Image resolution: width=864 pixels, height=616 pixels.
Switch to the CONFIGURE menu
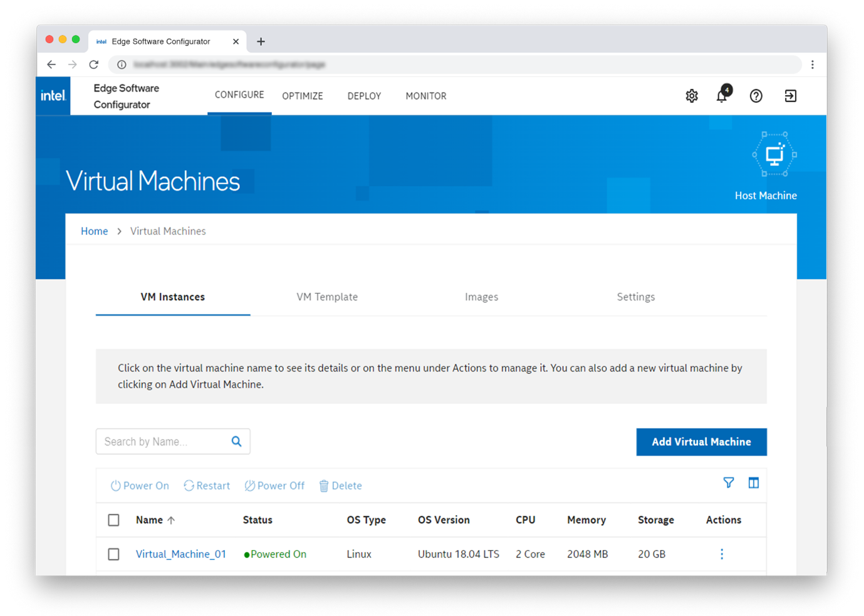click(239, 95)
